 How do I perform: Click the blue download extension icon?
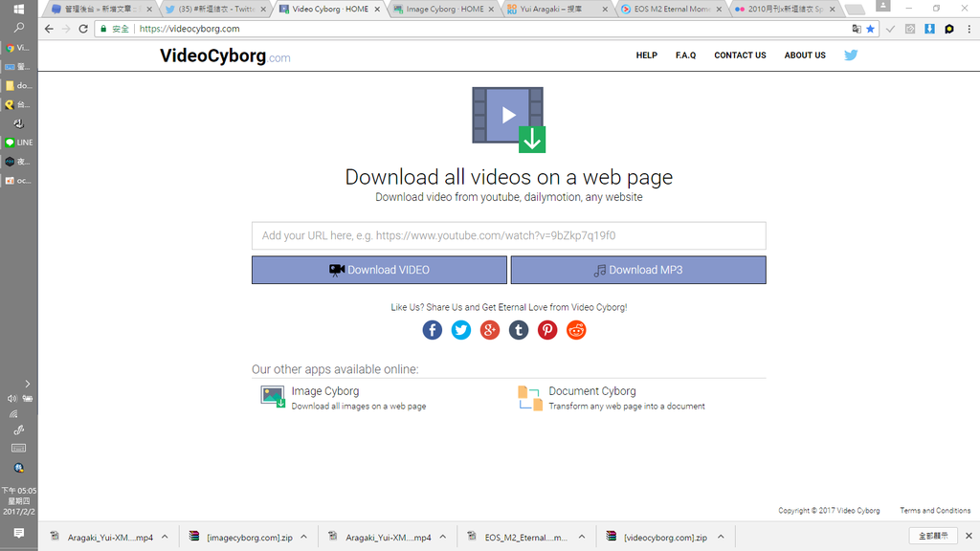(929, 29)
